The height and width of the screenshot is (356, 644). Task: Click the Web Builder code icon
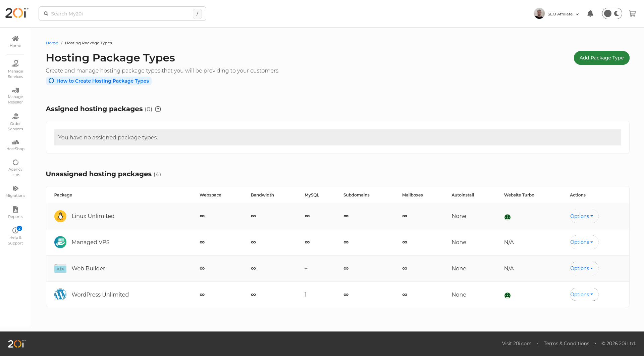[60, 268]
